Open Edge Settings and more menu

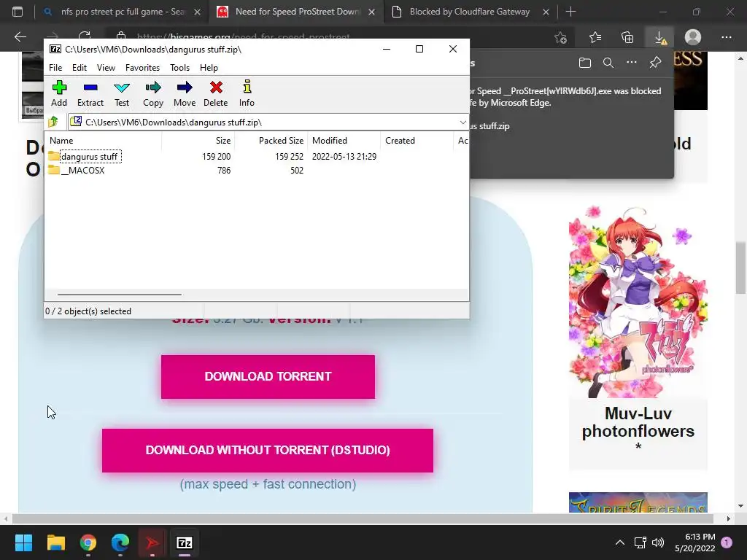click(x=726, y=37)
